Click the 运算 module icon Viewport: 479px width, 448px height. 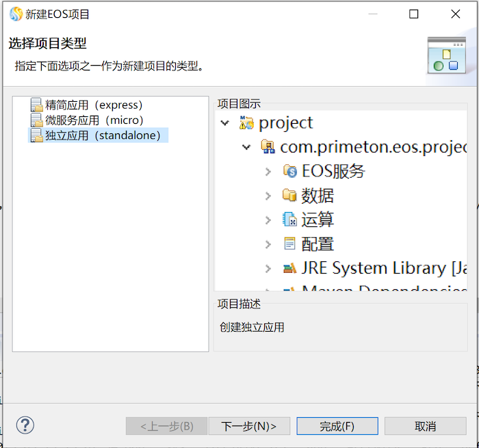click(290, 220)
